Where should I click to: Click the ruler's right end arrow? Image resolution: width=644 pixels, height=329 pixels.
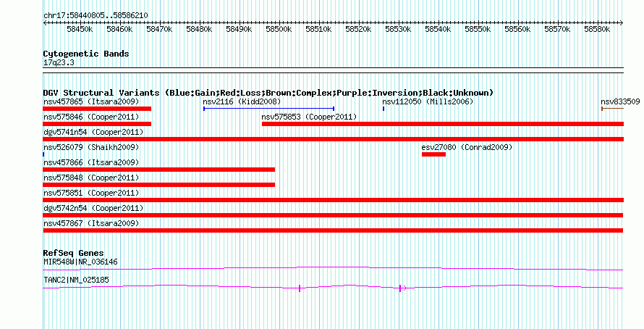click(x=622, y=23)
